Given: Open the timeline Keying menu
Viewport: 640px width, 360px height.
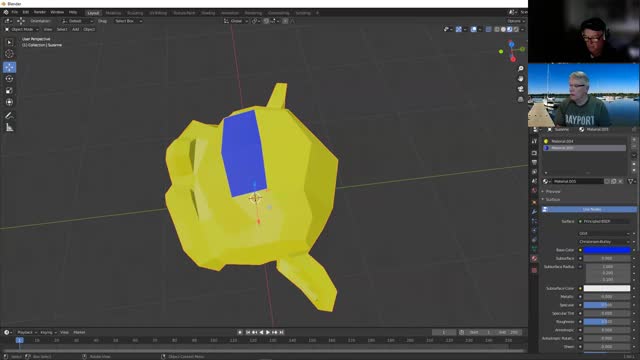Looking at the screenshot, I should point(48,332).
